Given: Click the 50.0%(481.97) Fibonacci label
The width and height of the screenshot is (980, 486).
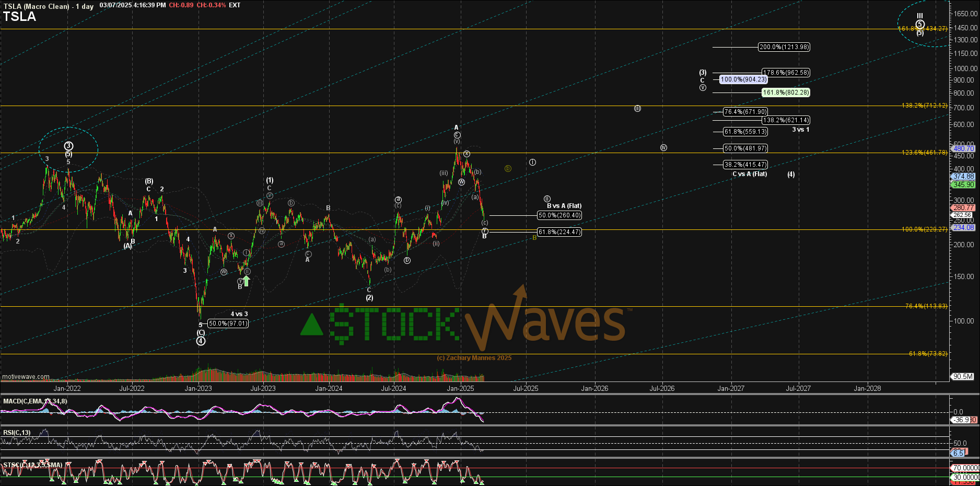Looking at the screenshot, I should click(x=745, y=148).
